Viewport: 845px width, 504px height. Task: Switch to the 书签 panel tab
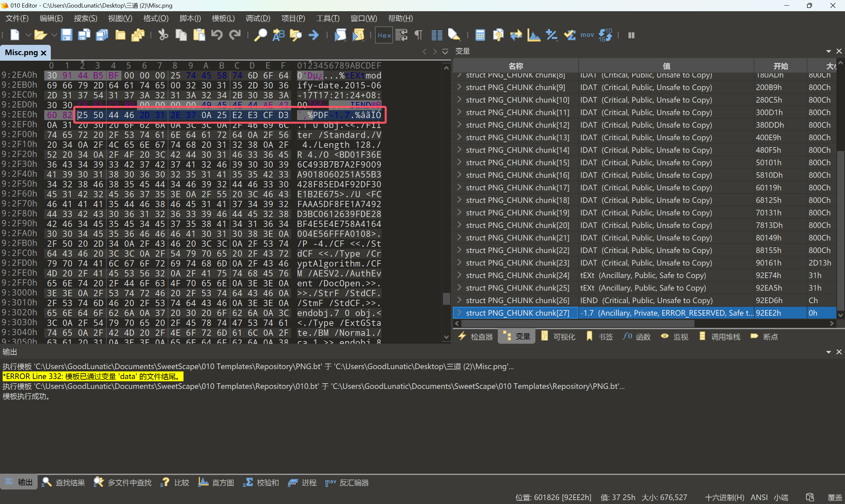click(x=600, y=336)
